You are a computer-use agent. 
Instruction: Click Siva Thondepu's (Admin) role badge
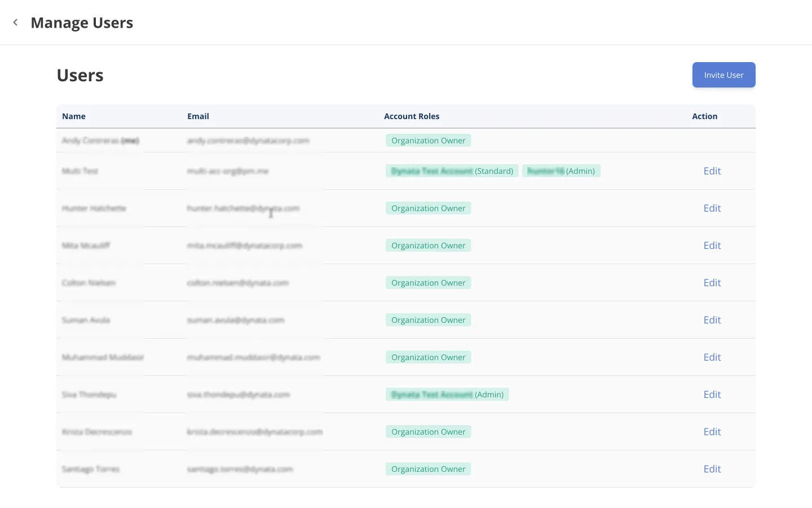click(x=447, y=395)
